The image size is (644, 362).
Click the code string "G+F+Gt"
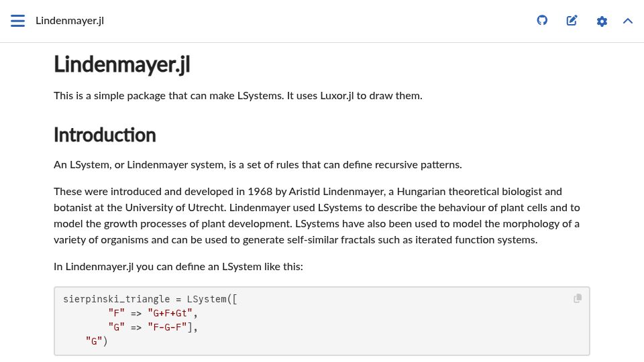[170, 313]
